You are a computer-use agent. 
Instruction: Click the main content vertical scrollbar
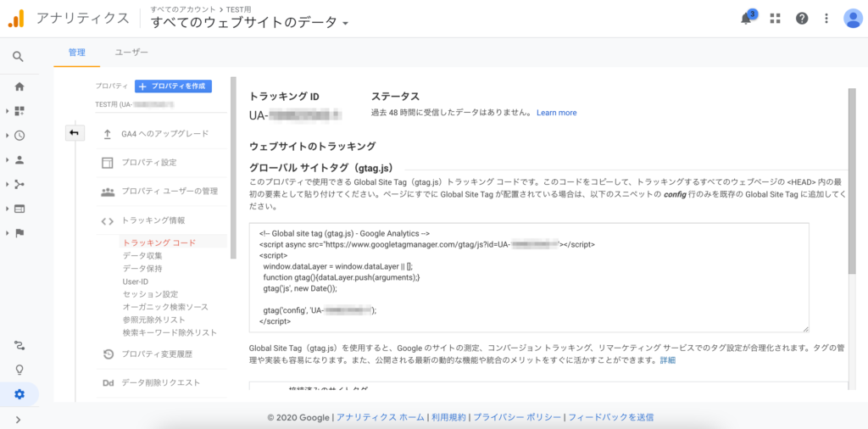pos(851,181)
